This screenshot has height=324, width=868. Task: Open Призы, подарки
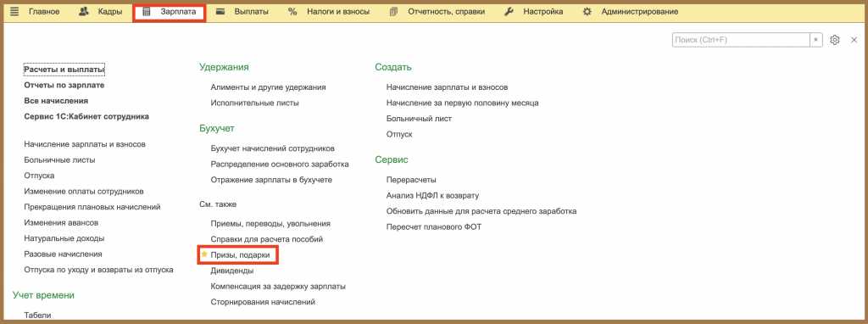(240, 254)
